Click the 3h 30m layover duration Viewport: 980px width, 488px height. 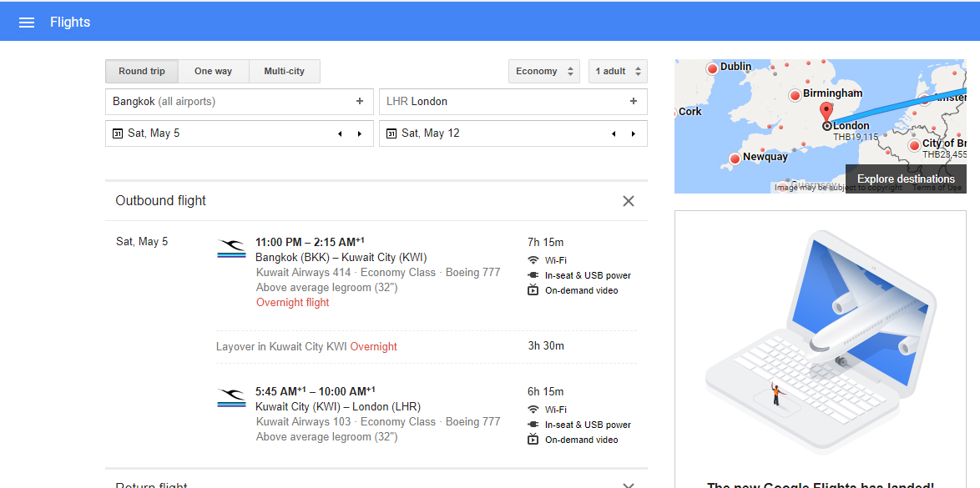click(x=546, y=345)
